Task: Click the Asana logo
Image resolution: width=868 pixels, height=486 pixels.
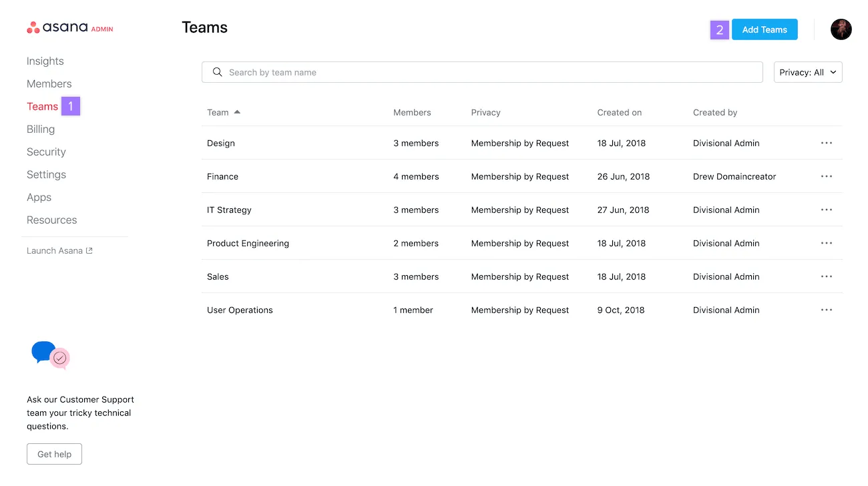Action: click(69, 27)
